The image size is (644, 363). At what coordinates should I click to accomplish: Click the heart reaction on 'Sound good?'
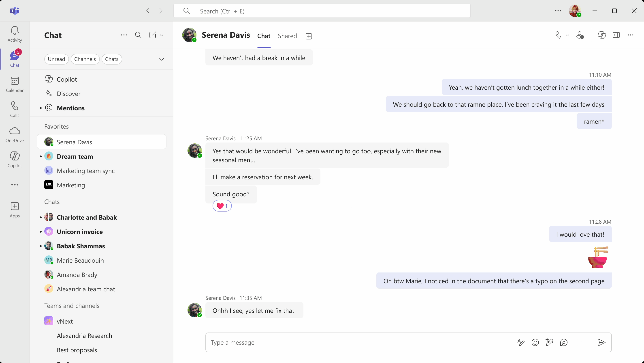click(222, 206)
